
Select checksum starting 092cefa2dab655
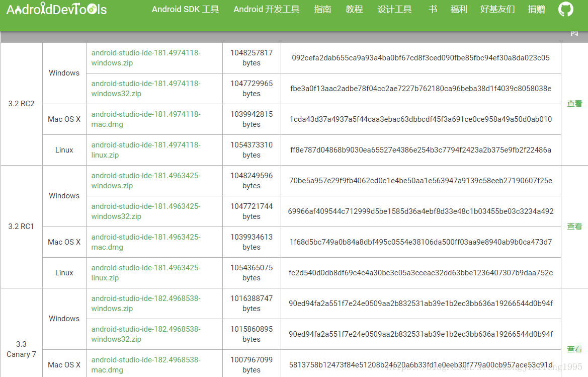click(x=421, y=58)
